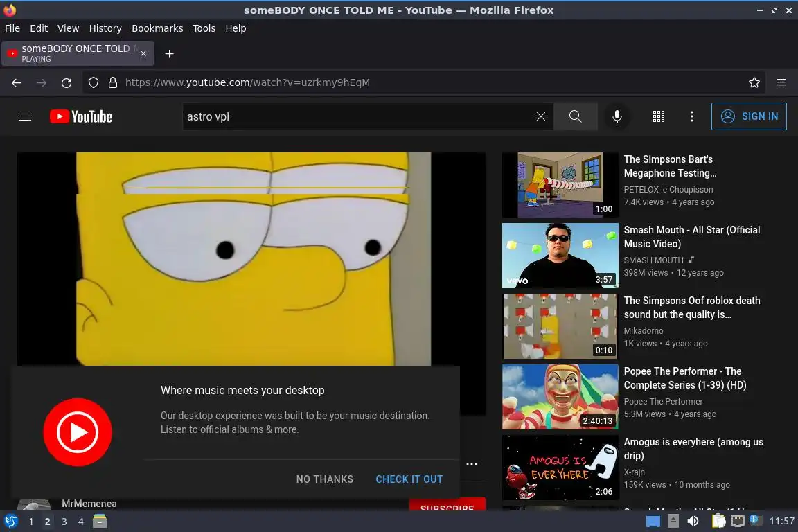Click X-rajn channel name
798x532 pixels.
pos(634,472)
